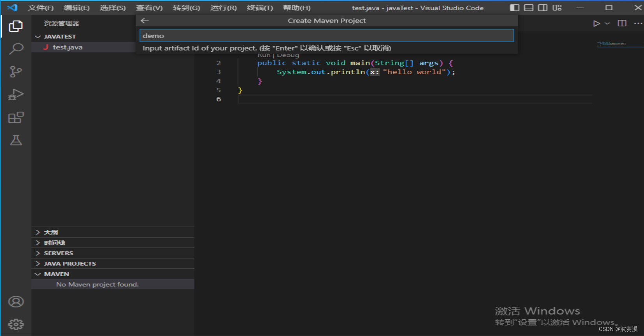Click the VS Code logo icon
644x336 pixels.
tap(12, 7)
